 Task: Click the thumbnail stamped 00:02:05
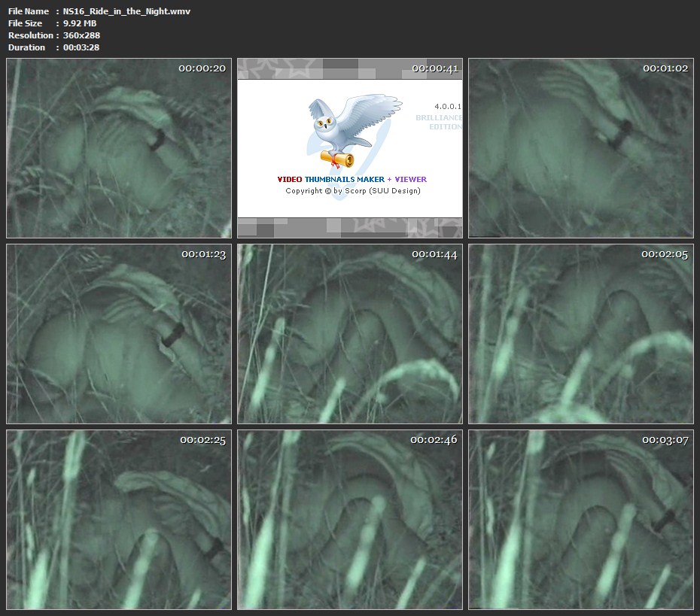pos(580,333)
